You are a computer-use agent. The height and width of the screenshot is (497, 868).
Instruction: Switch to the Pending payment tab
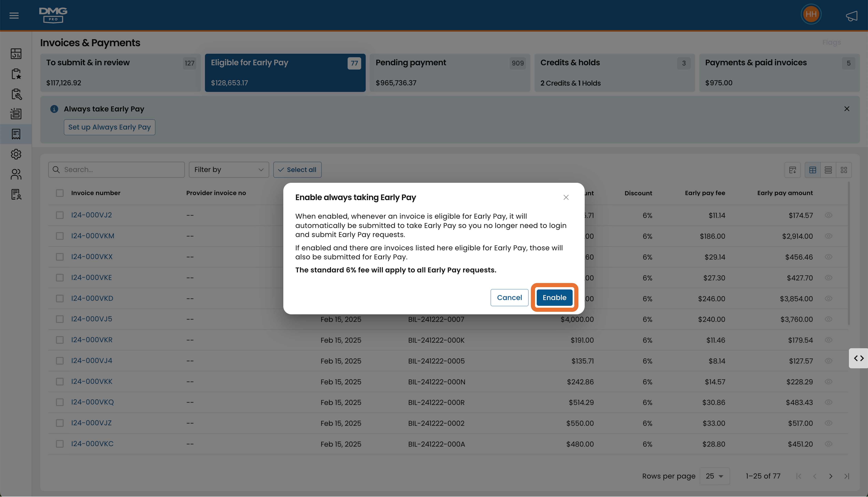450,73
